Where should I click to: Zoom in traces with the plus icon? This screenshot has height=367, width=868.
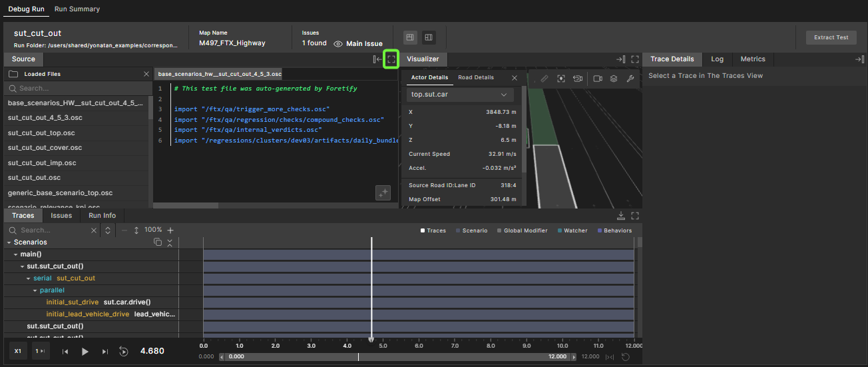tap(170, 230)
